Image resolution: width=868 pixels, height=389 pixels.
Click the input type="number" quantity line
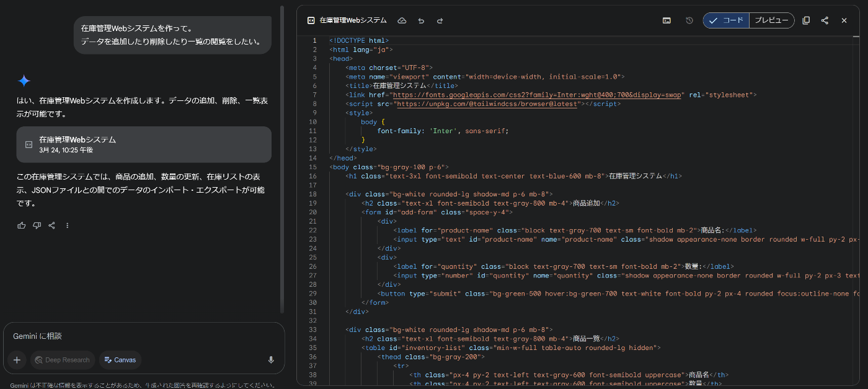pos(626,276)
